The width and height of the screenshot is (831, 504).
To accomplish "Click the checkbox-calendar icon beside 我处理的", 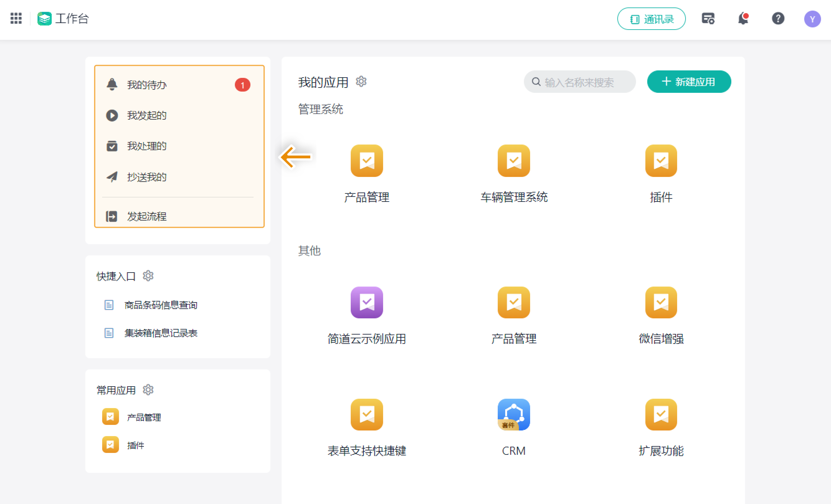I will pyautogui.click(x=112, y=146).
